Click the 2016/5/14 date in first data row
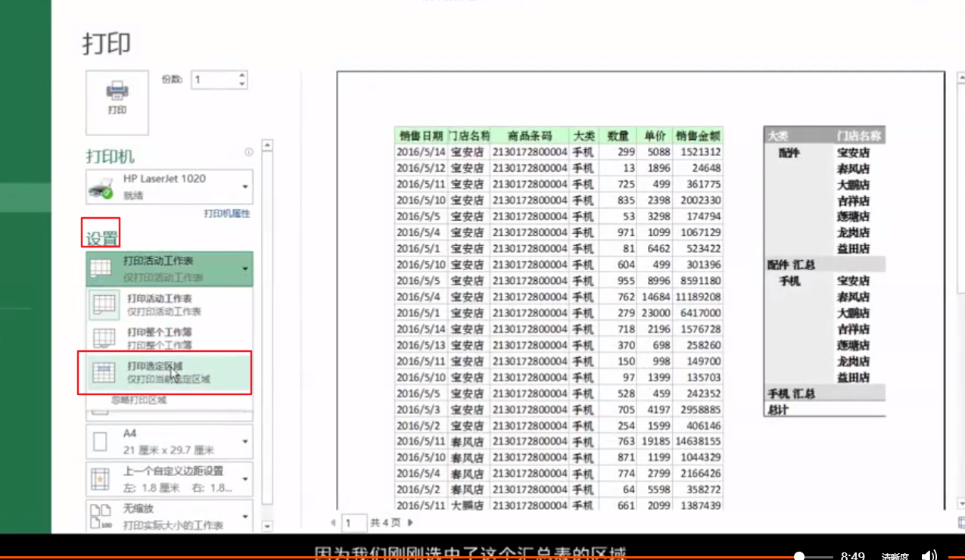The width and height of the screenshot is (965, 560). tap(421, 151)
